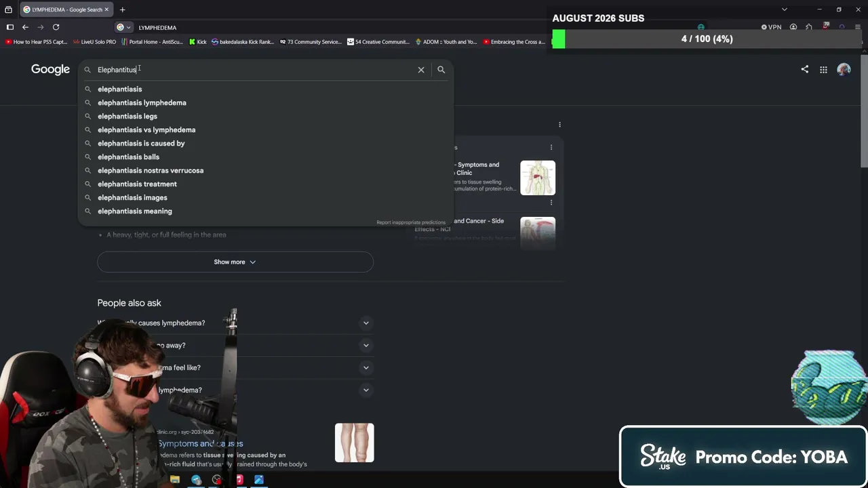Viewport: 868px width, 488px height.
Task: Click the VPN indicator in the toolbar
Action: point(771,27)
